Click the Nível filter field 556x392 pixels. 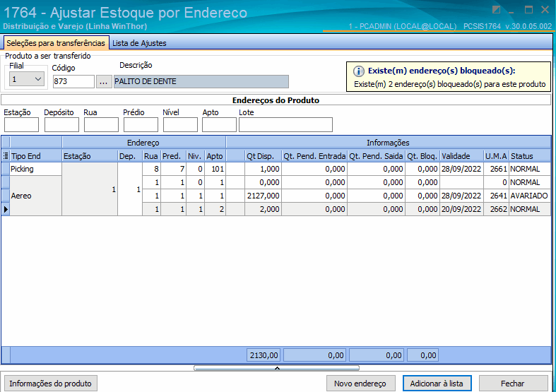tap(180, 125)
